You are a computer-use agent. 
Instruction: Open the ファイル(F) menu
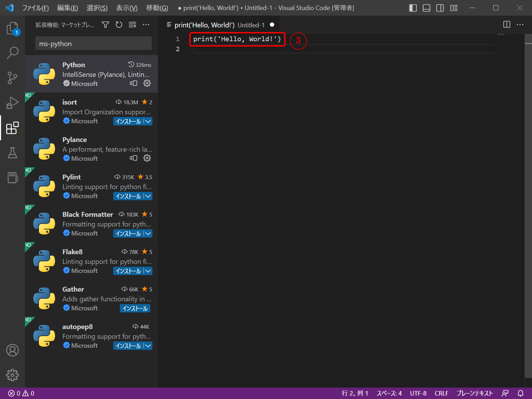tap(35, 8)
